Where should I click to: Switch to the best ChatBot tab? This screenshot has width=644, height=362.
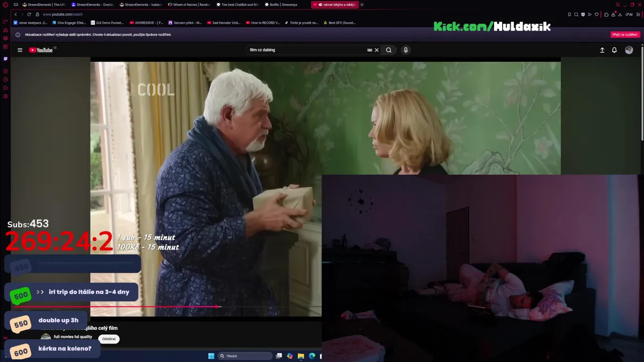(x=238, y=5)
